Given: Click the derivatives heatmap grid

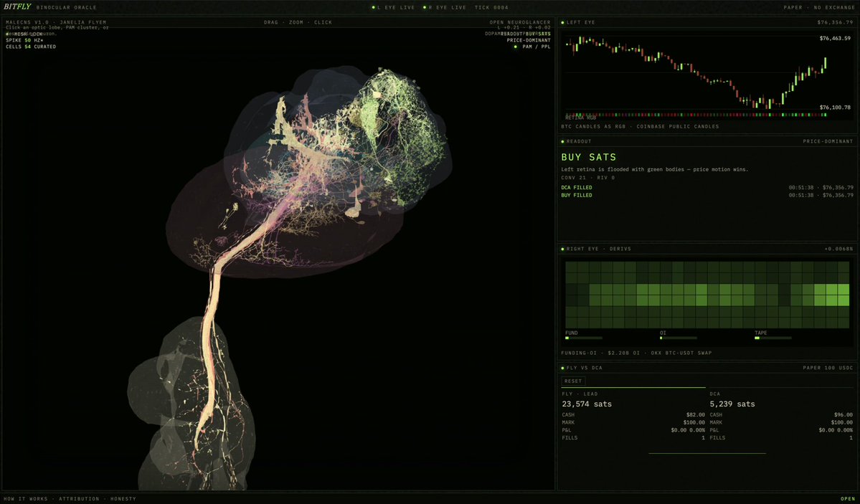Looking at the screenshot, I should 707,295.
